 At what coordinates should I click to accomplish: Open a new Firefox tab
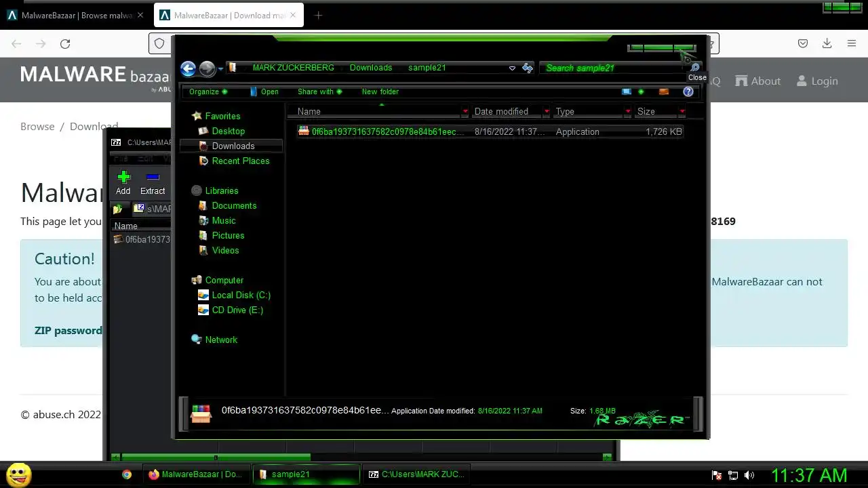318,15
